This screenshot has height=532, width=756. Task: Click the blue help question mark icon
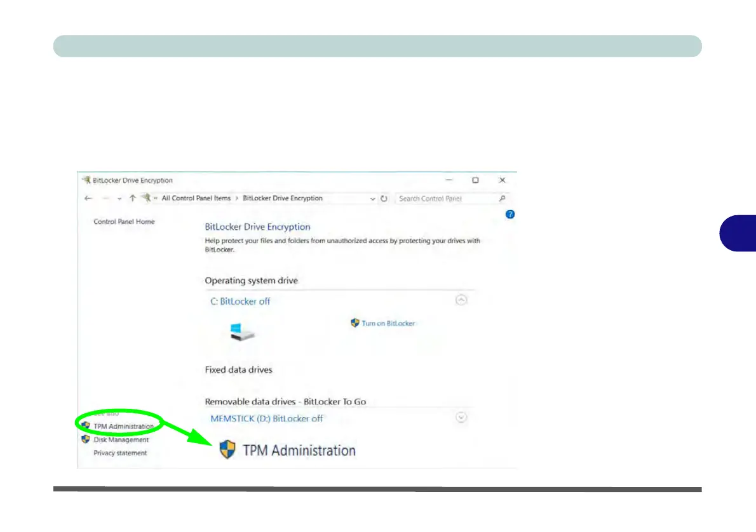click(510, 215)
